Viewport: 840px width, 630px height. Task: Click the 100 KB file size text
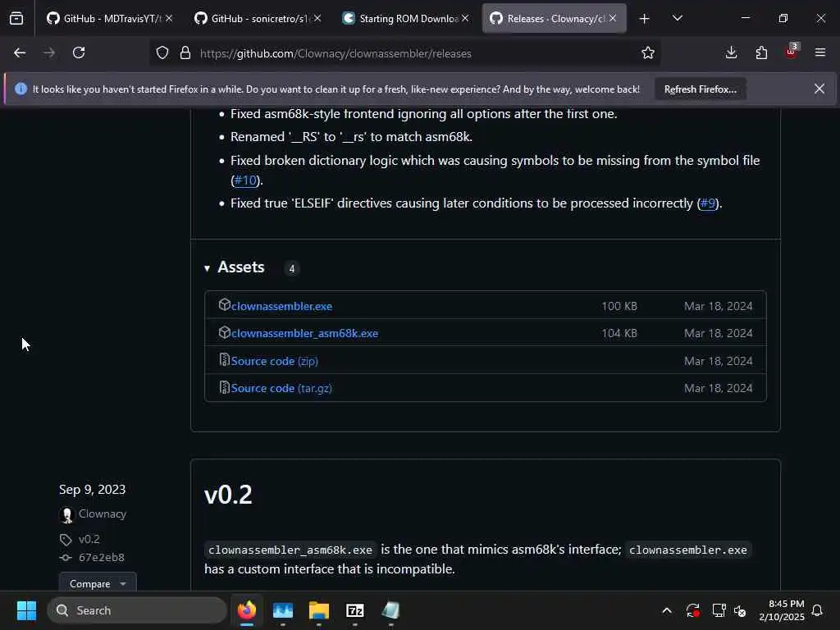point(619,307)
